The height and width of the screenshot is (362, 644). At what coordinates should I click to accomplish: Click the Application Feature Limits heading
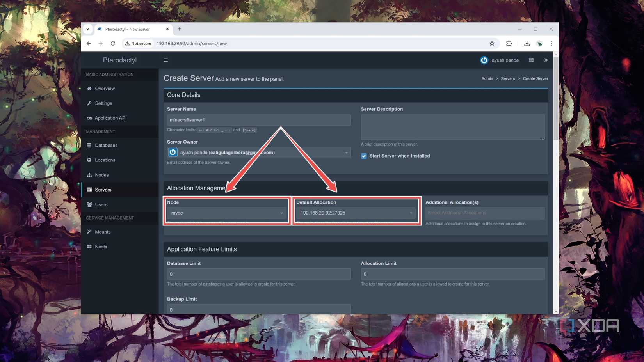pos(202,249)
